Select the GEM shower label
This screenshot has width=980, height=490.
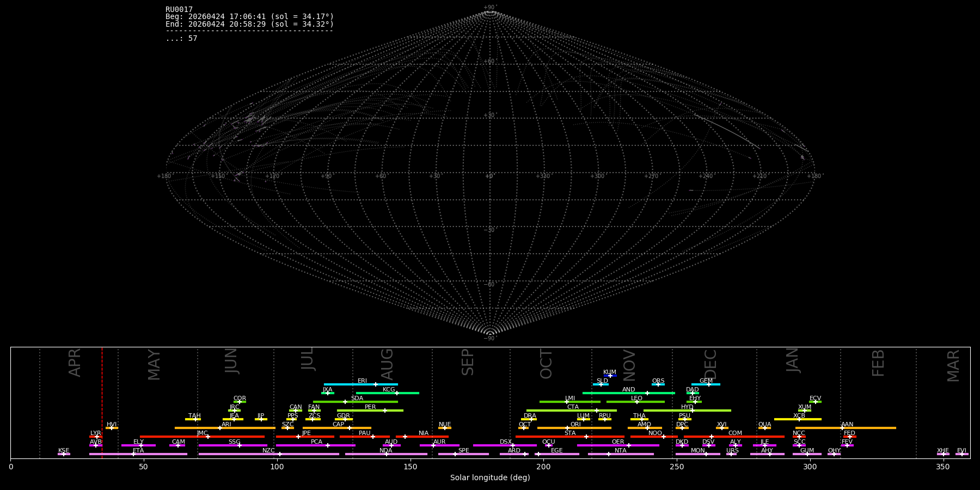[706, 381]
